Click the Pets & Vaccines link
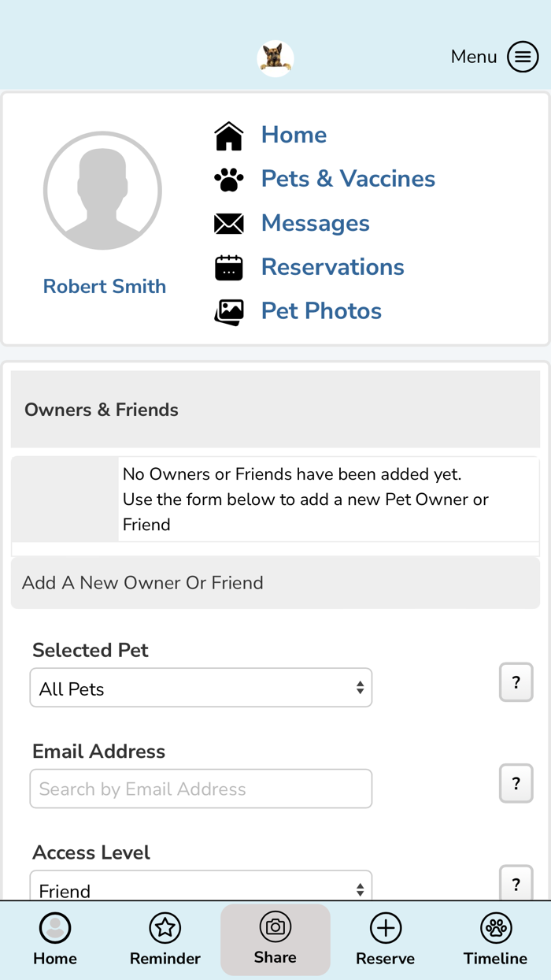 click(347, 179)
